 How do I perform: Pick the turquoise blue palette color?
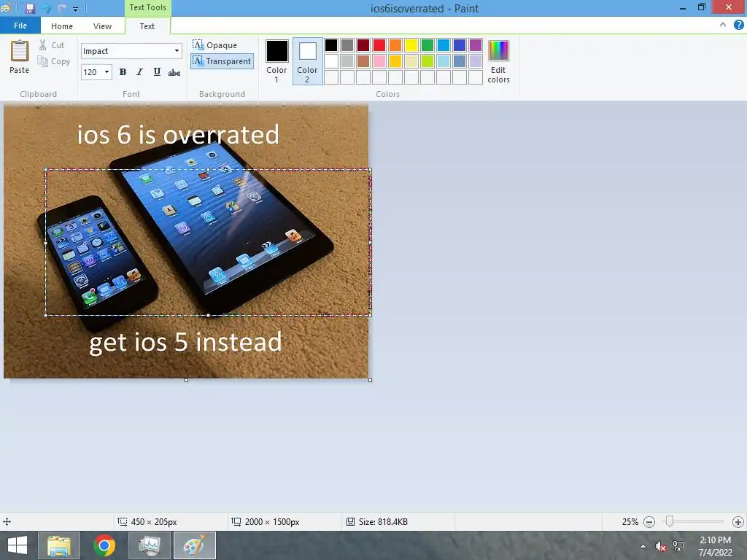[444, 45]
